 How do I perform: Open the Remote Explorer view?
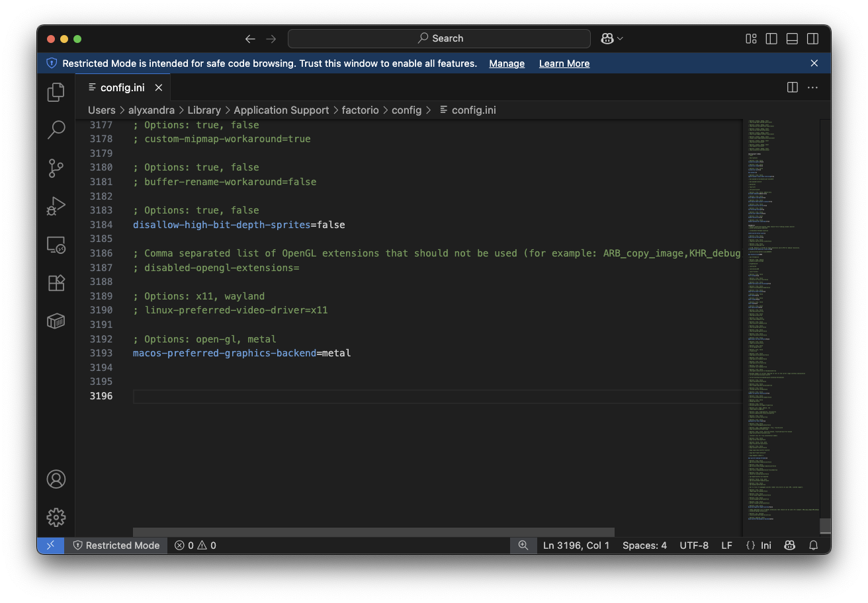(x=56, y=245)
